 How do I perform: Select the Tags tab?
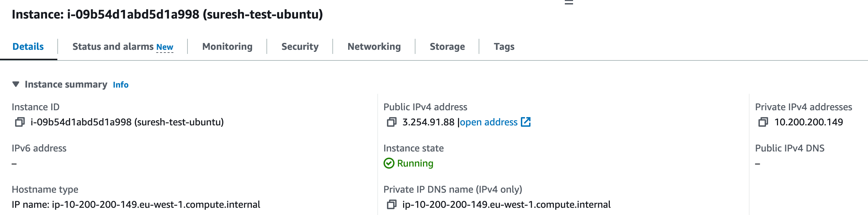point(504,46)
